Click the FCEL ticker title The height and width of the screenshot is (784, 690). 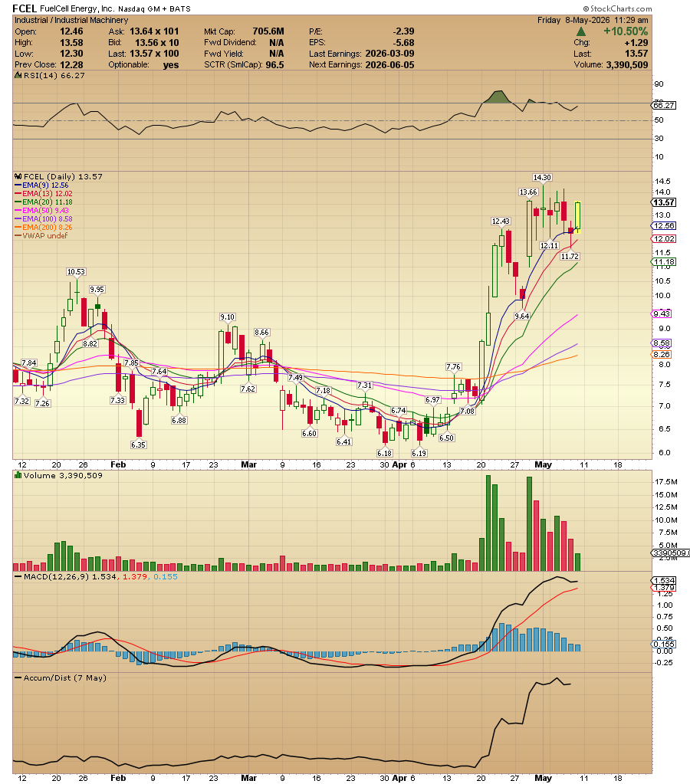coord(24,8)
